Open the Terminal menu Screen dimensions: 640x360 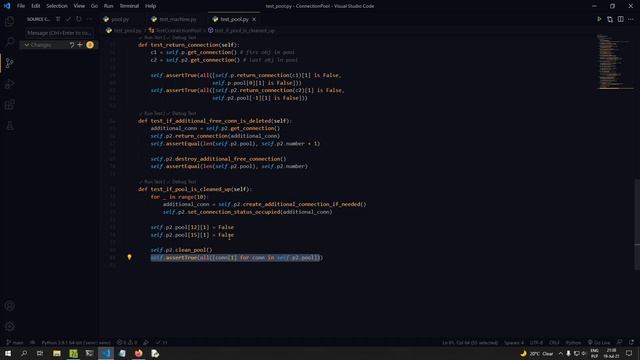tap(129, 6)
